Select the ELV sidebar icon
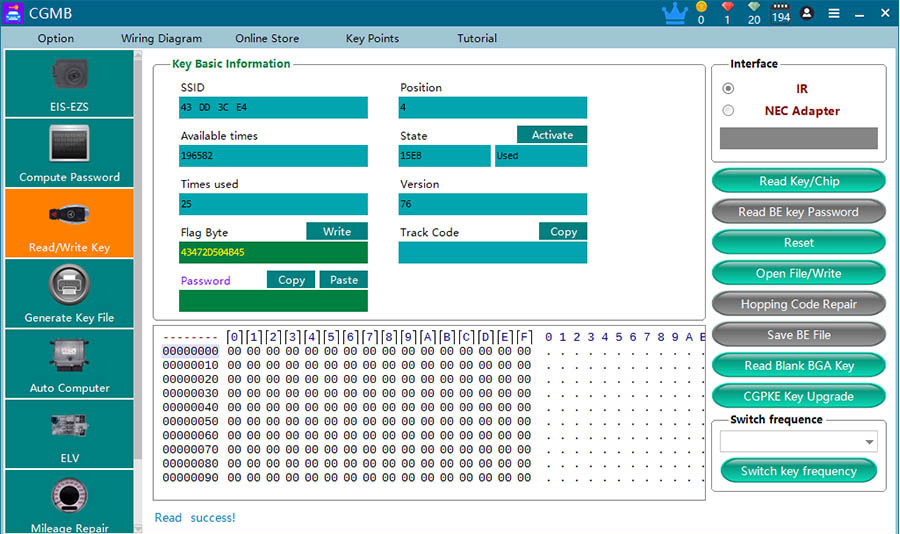Viewport: 900px width, 534px height. (69, 434)
